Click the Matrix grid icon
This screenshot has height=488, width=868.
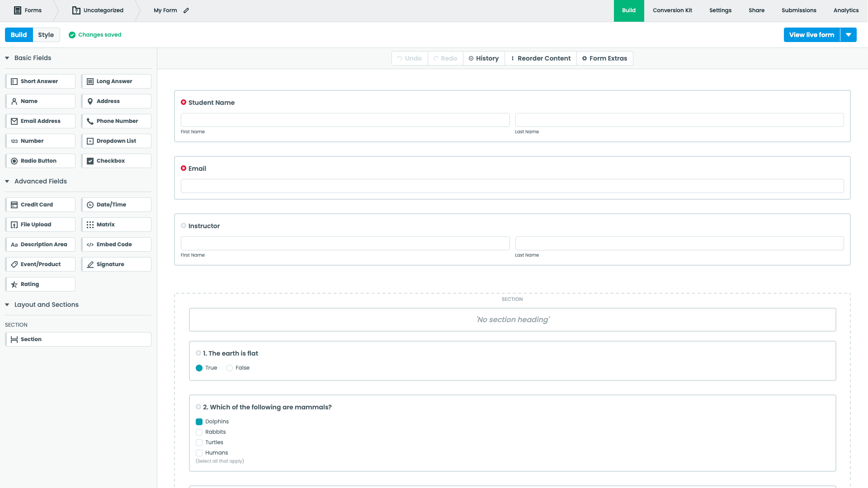coord(90,225)
